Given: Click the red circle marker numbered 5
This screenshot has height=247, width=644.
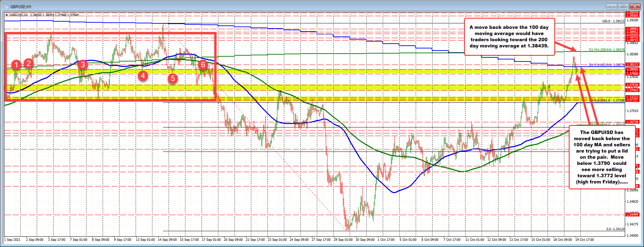Looking at the screenshot, I should pyautogui.click(x=173, y=78).
